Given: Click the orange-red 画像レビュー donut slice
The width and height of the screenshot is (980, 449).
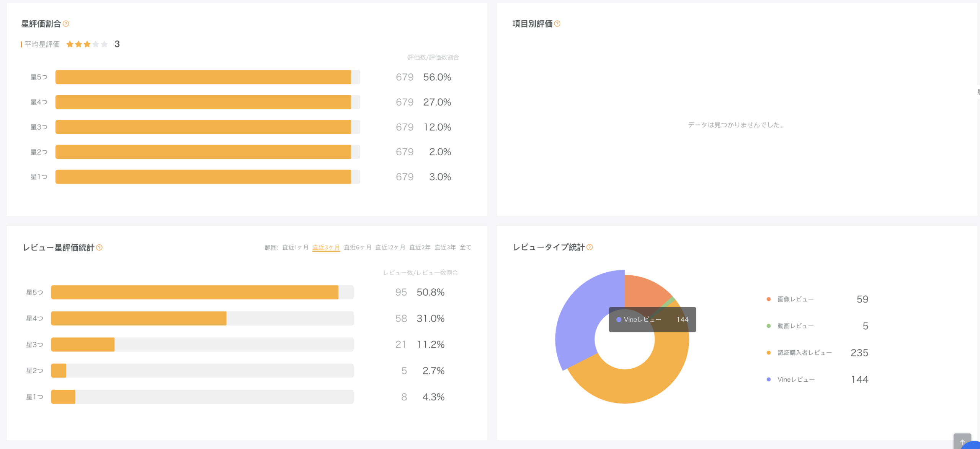Looking at the screenshot, I should [x=643, y=291].
